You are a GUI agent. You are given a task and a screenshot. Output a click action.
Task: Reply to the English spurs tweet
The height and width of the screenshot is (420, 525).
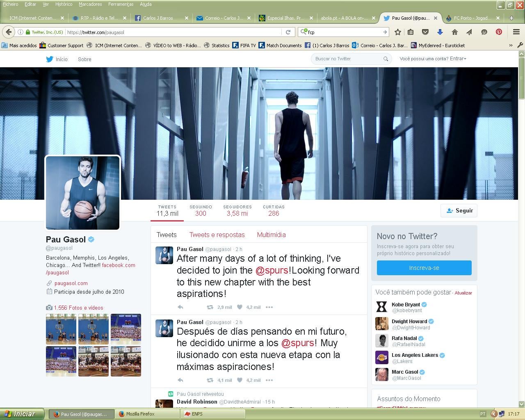(180, 307)
